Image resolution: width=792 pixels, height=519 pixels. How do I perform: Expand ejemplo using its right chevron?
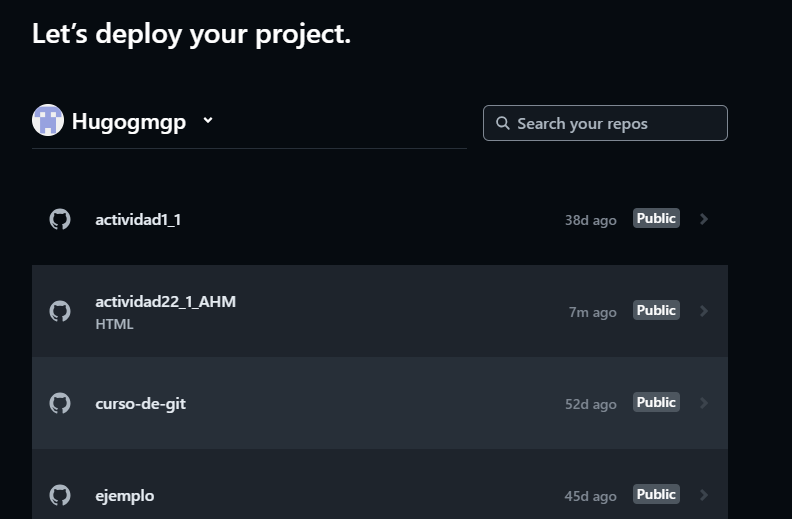click(704, 495)
